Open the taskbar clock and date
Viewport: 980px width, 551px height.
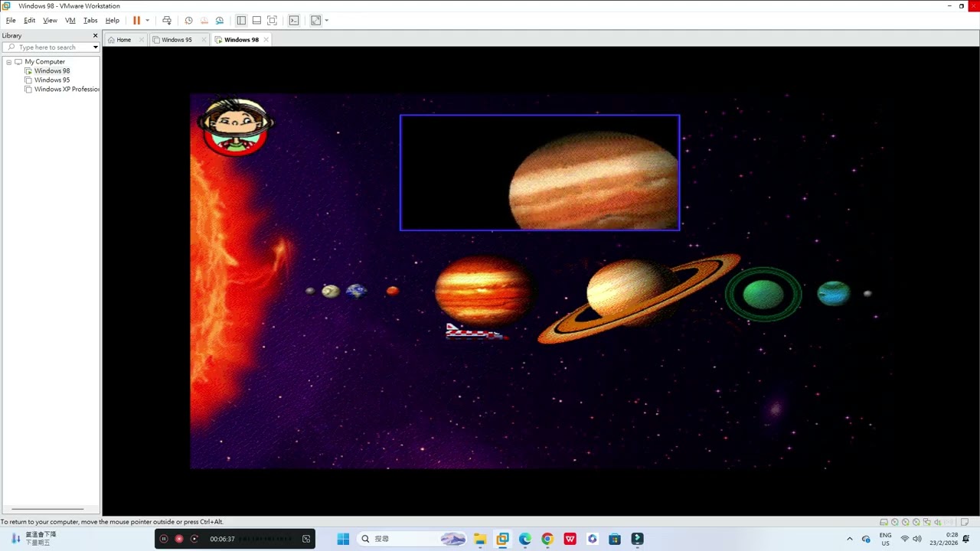(x=944, y=539)
